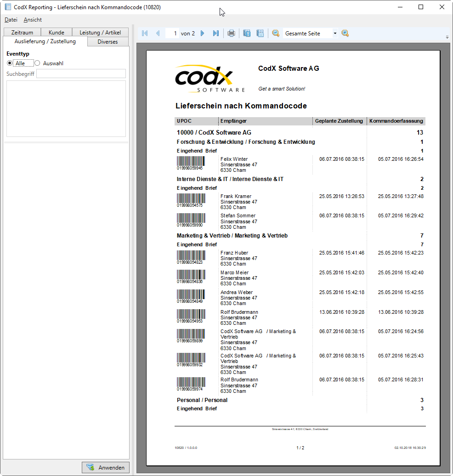The width and height of the screenshot is (453, 476).
Task: Select the Auswahl radio button
Action: (37, 63)
